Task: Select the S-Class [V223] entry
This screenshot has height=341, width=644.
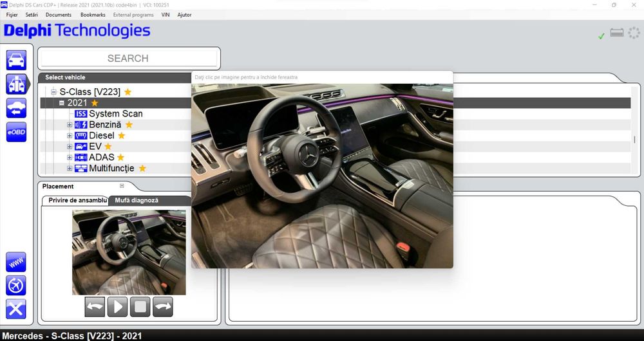Action: coord(90,92)
